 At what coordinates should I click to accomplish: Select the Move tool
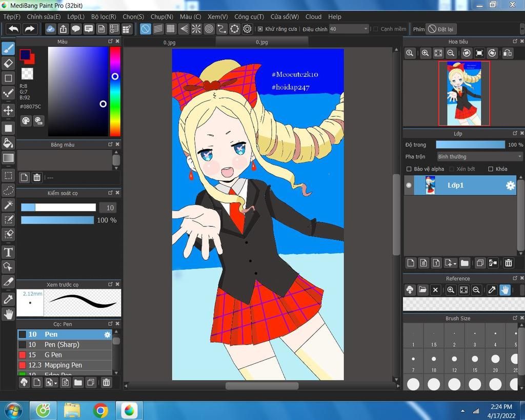tap(8, 110)
